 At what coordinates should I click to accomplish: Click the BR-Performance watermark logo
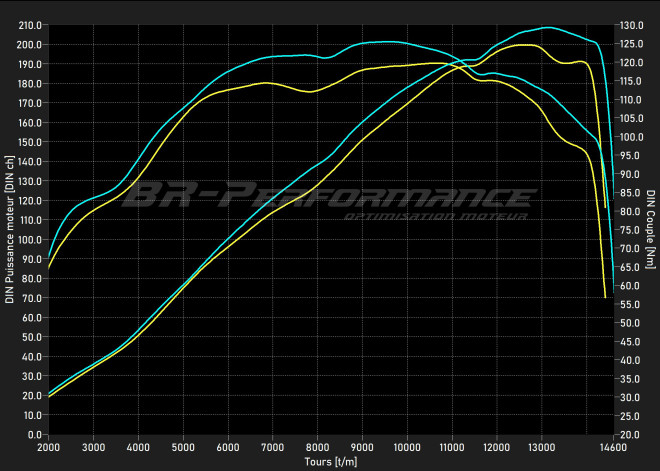(328, 195)
